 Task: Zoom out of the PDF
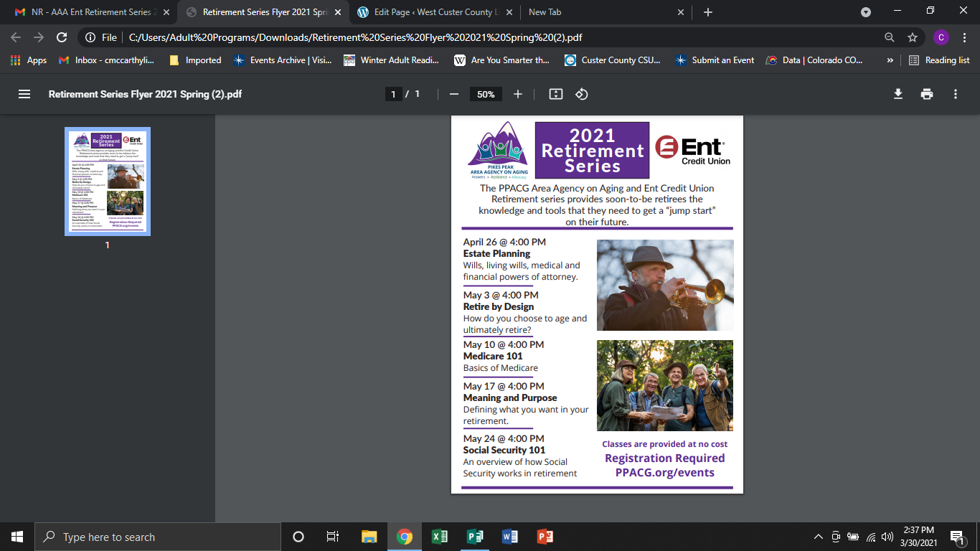453,94
